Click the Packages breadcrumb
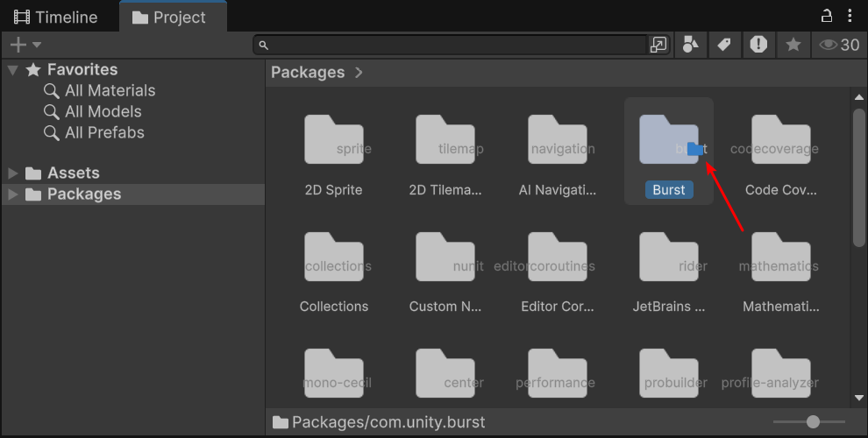Image resolution: width=868 pixels, height=438 pixels. tap(308, 73)
